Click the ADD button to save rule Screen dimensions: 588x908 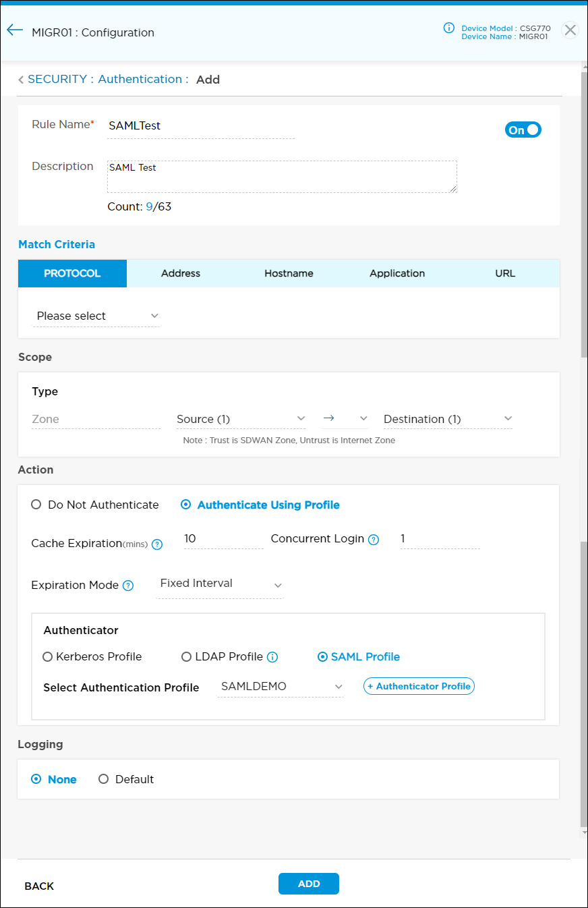click(308, 884)
